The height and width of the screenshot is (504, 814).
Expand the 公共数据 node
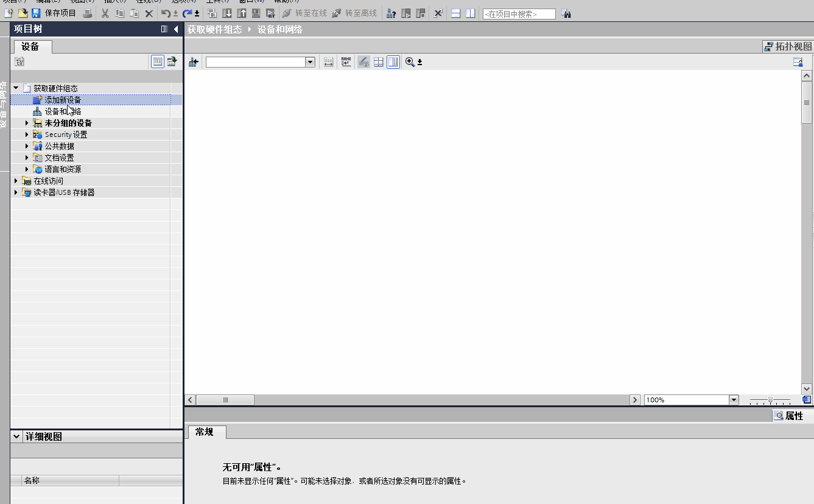pyautogui.click(x=27, y=146)
